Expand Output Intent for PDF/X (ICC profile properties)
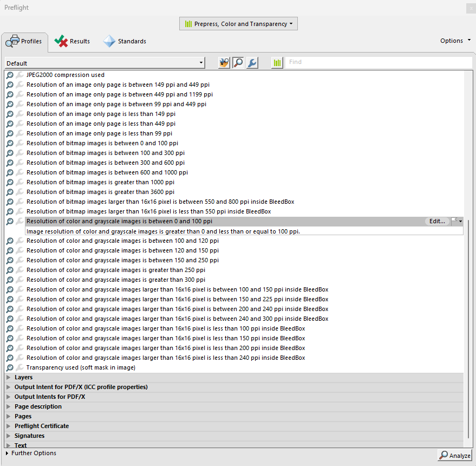Image resolution: width=476 pixels, height=466 pixels. [9, 387]
